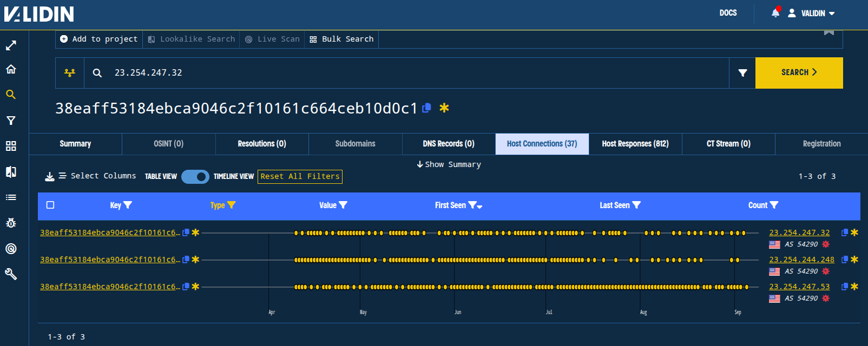
Task: Open the 23.254.244.248 IP link
Action: 801,259
